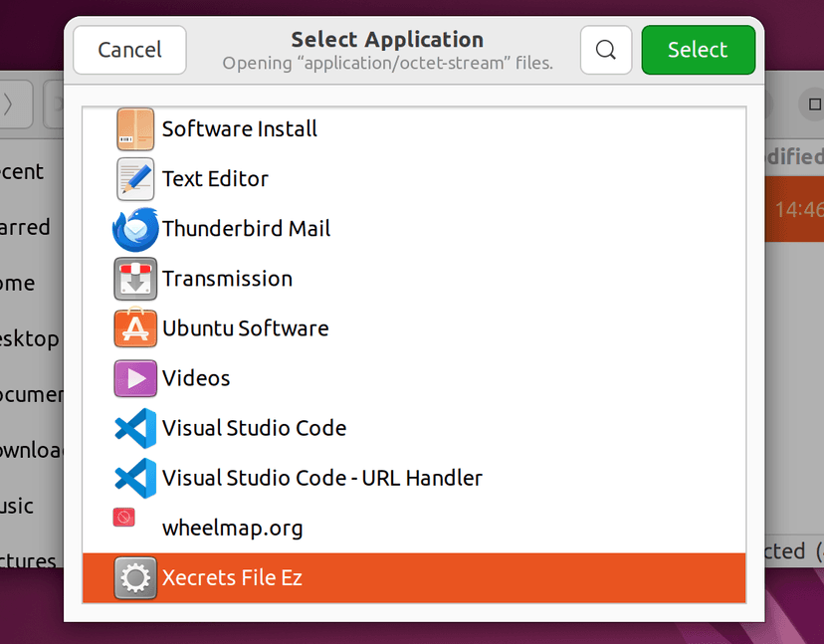Click the orange Ubuntu Software icon

[135, 328]
